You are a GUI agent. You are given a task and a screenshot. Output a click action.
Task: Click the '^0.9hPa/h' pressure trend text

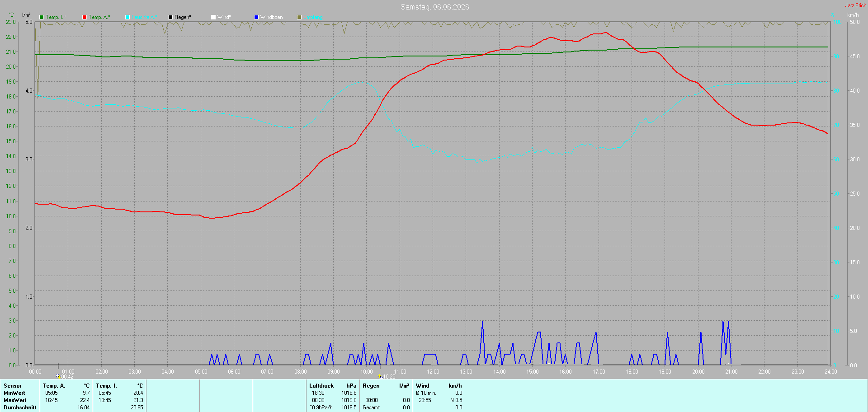click(x=321, y=407)
